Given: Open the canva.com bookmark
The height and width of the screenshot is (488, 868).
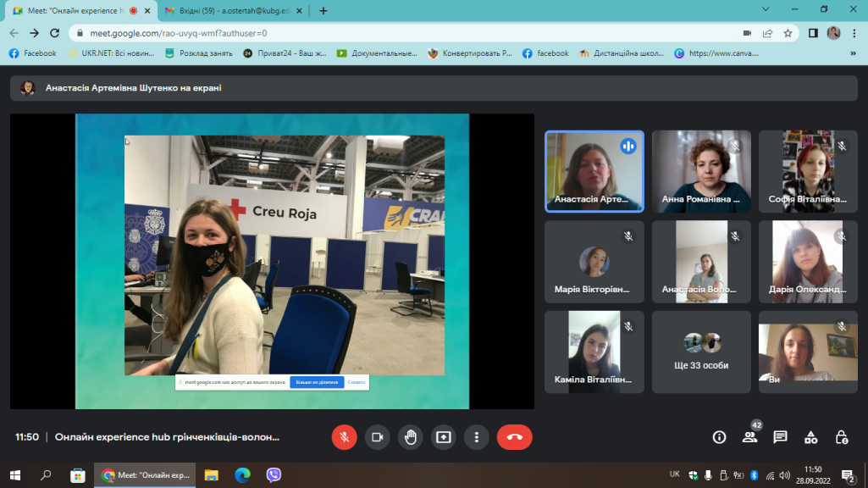Looking at the screenshot, I should 716,53.
